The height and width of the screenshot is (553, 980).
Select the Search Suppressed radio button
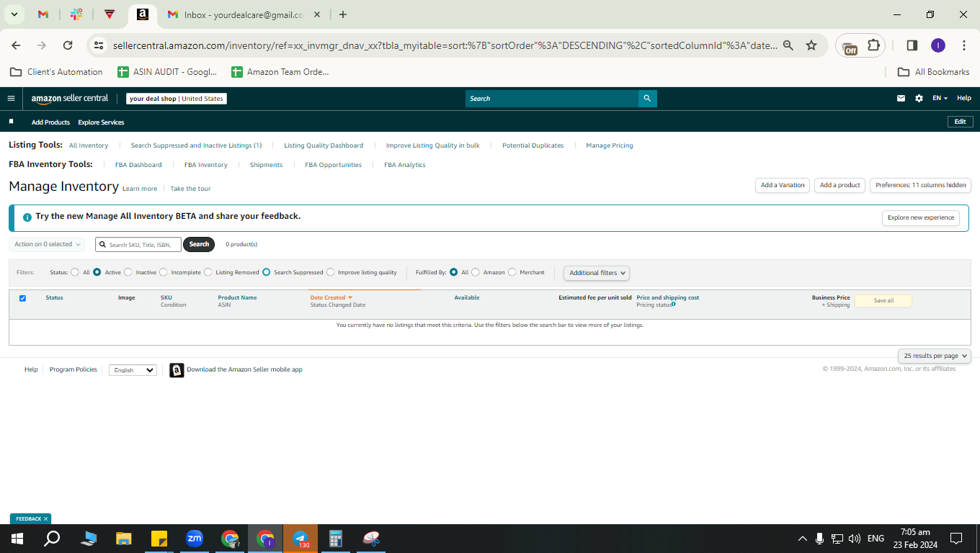(267, 272)
